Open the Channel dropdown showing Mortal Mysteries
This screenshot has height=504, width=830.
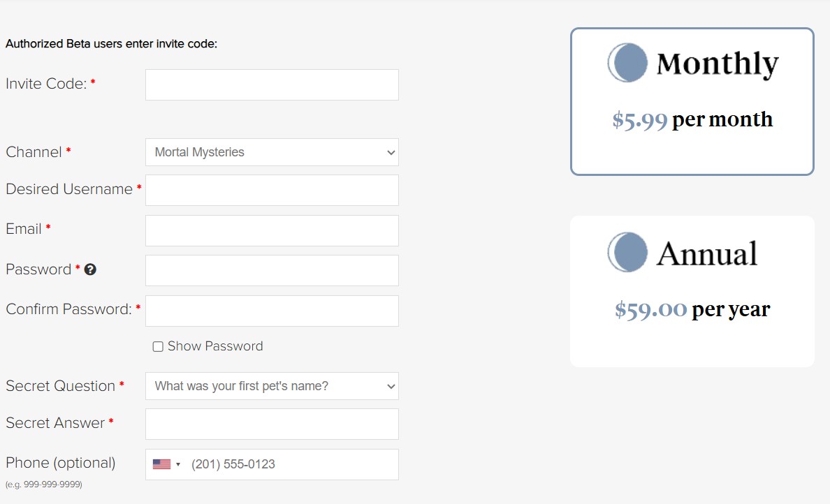pyautogui.click(x=272, y=152)
